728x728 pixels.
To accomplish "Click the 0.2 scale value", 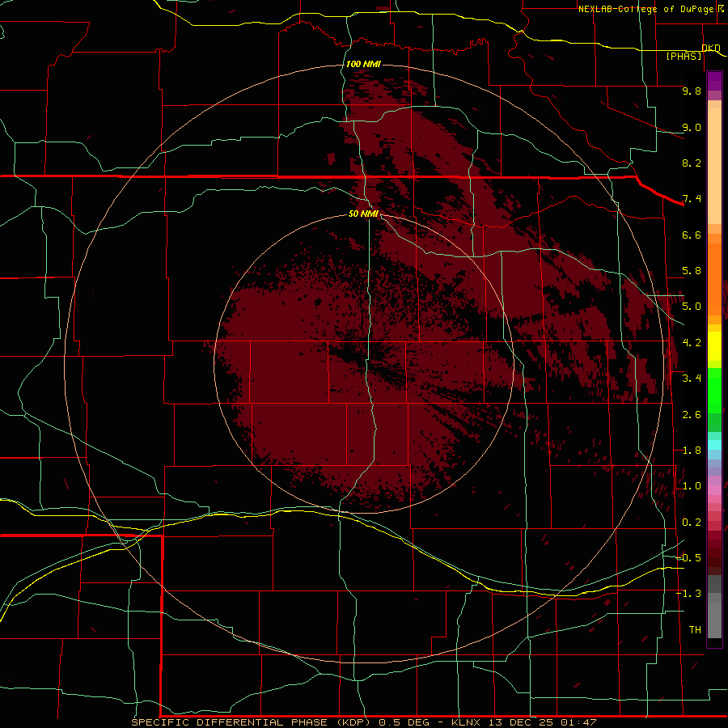I will [692, 523].
